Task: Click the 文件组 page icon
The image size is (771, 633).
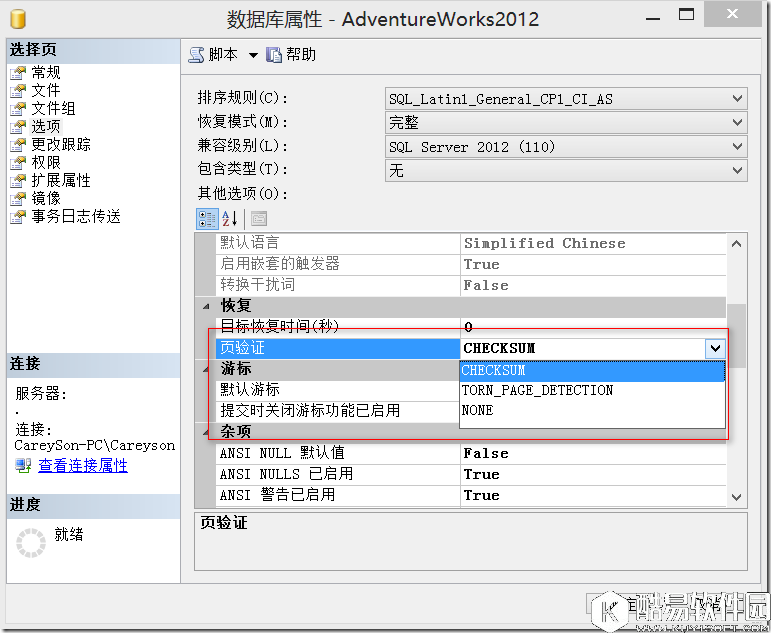Action: [18, 109]
